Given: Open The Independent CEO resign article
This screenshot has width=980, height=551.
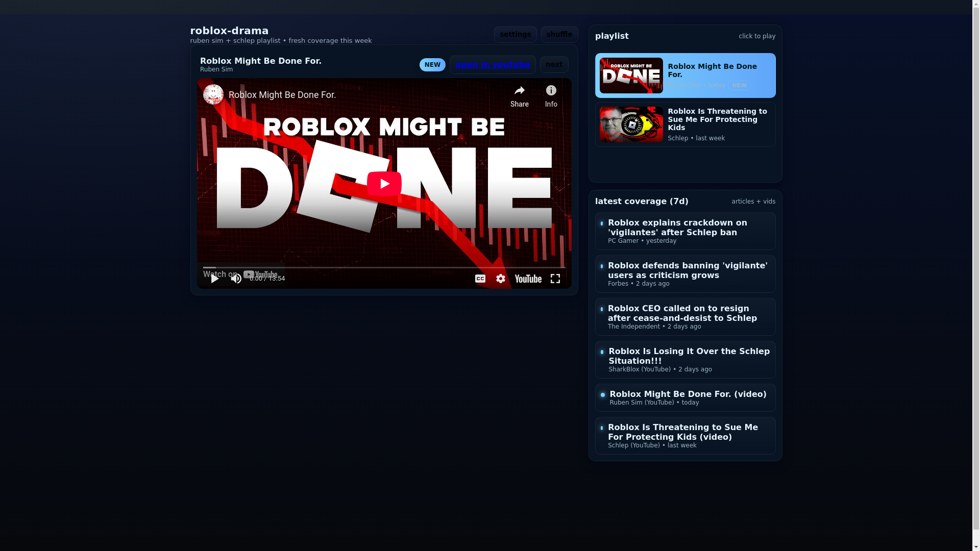Looking at the screenshot, I should coord(685,317).
